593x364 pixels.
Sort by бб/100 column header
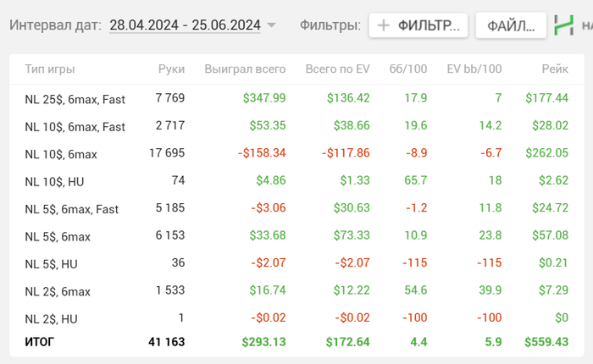coord(407,69)
